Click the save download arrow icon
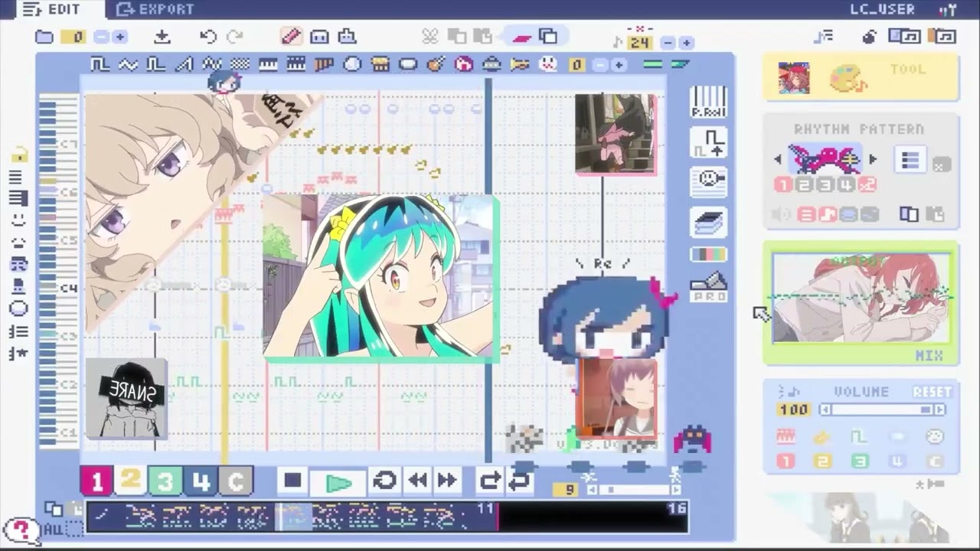This screenshot has width=980, height=551. coord(162,37)
